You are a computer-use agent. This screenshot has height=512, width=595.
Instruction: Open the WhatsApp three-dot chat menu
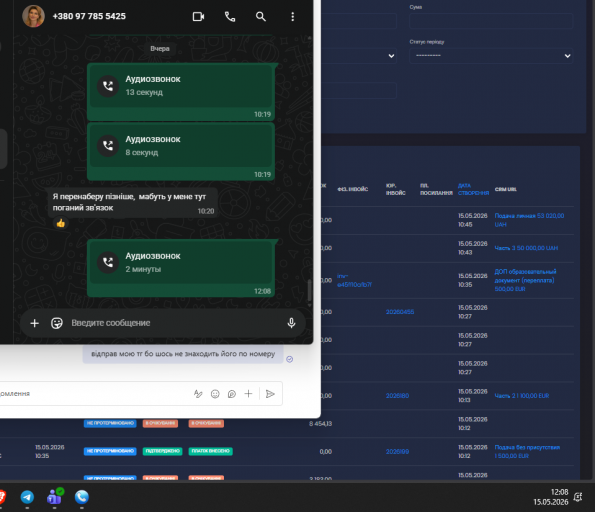pyautogui.click(x=292, y=17)
